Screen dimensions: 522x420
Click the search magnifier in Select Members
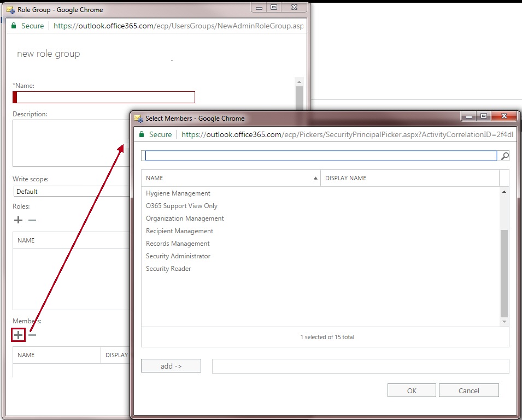505,156
